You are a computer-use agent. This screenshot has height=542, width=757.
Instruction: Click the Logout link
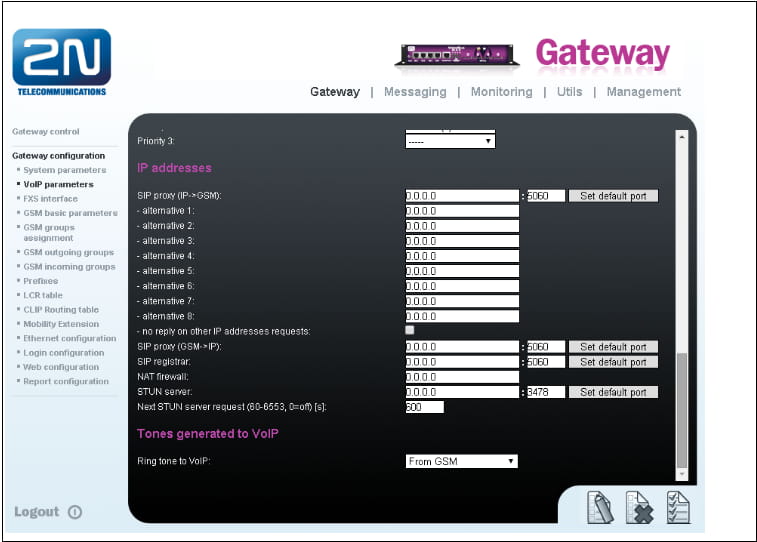tap(37, 512)
